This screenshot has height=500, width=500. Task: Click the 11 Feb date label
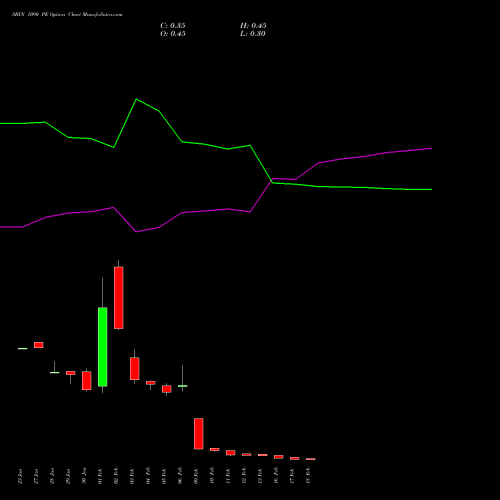[x=228, y=476]
